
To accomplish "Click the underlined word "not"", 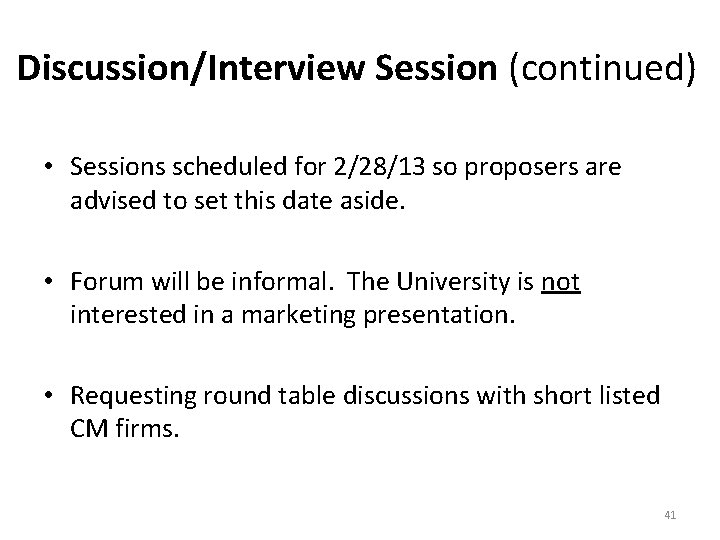I will pos(560,283).
